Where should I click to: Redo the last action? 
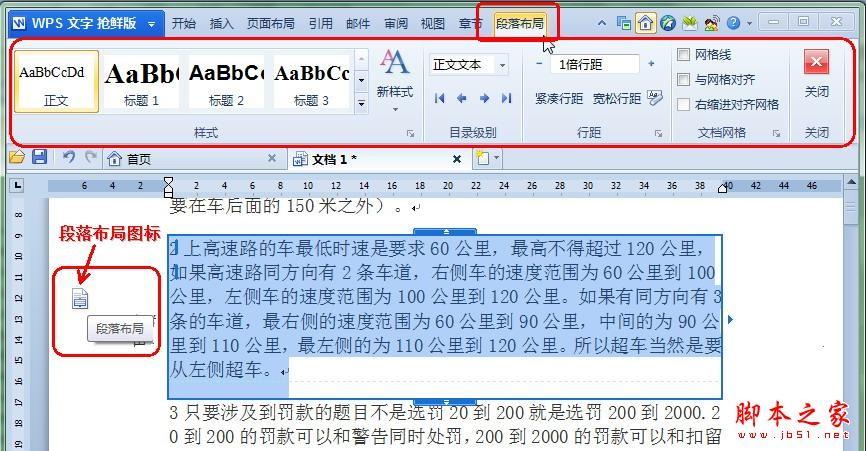(x=91, y=157)
